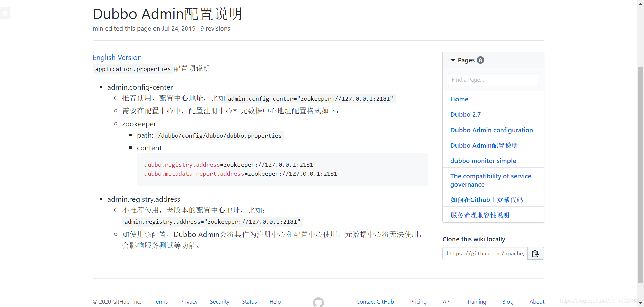Open the Pricing footer link

(x=418, y=302)
